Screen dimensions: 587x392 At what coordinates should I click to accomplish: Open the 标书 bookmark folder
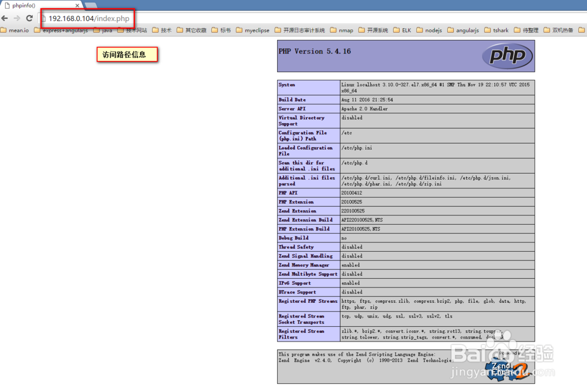pos(221,31)
